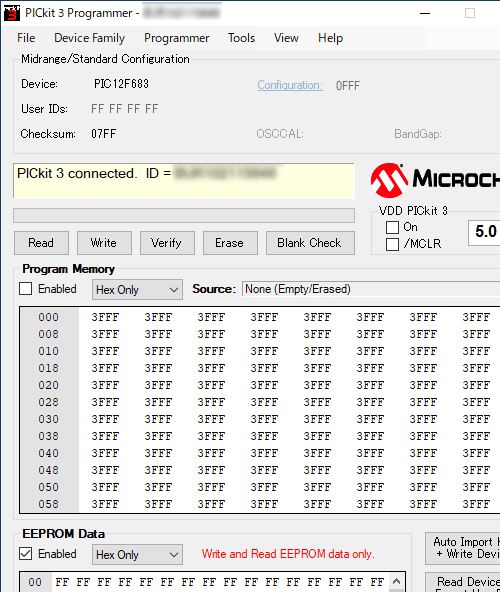Click the device name PIC12F683
The image size is (500, 592).
point(122,84)
